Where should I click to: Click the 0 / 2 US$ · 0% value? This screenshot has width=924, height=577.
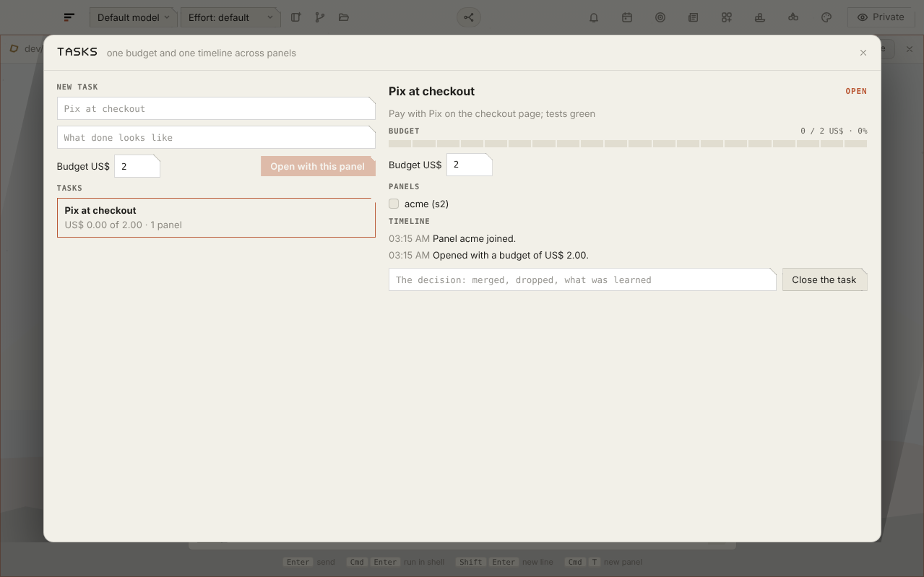click(834, 131)
